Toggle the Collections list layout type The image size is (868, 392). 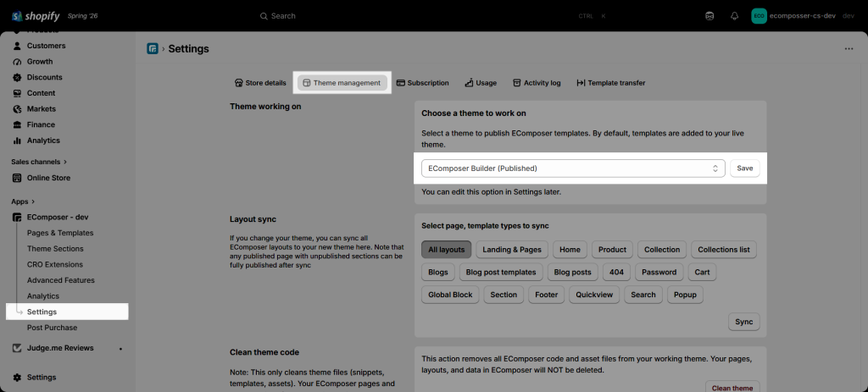pos(724,250)
